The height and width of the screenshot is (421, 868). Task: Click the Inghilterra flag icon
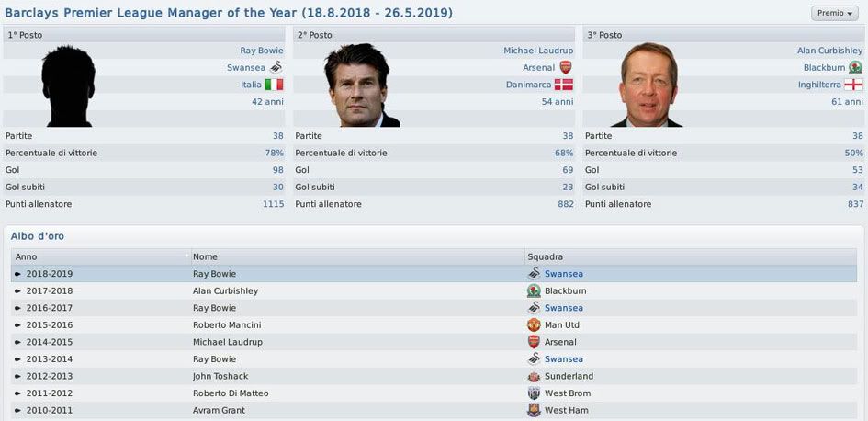(854, 85)
